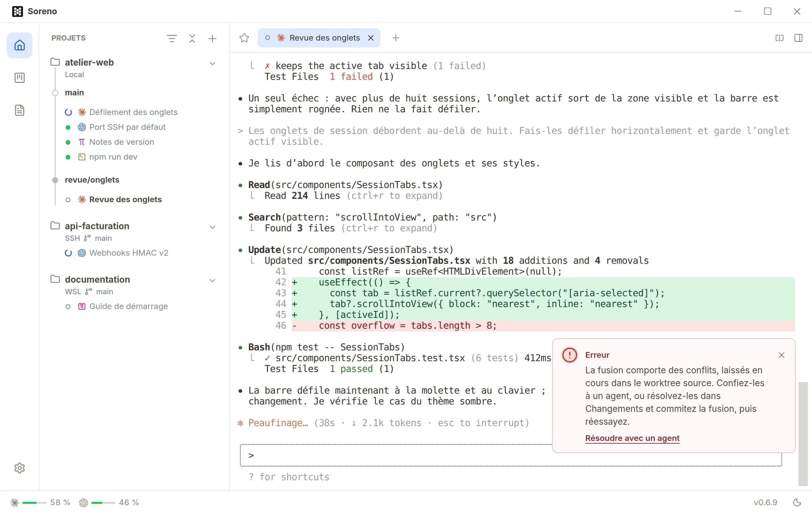The image size is (812, 514).
Task: Click the 46 % usage bar
Action: pos(103,503)
